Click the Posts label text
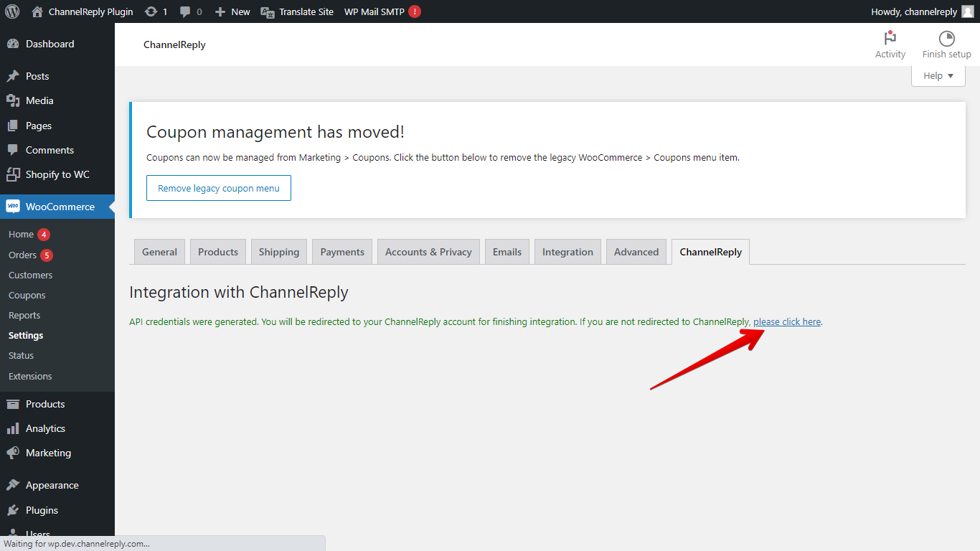 click(x=37, y=76)
